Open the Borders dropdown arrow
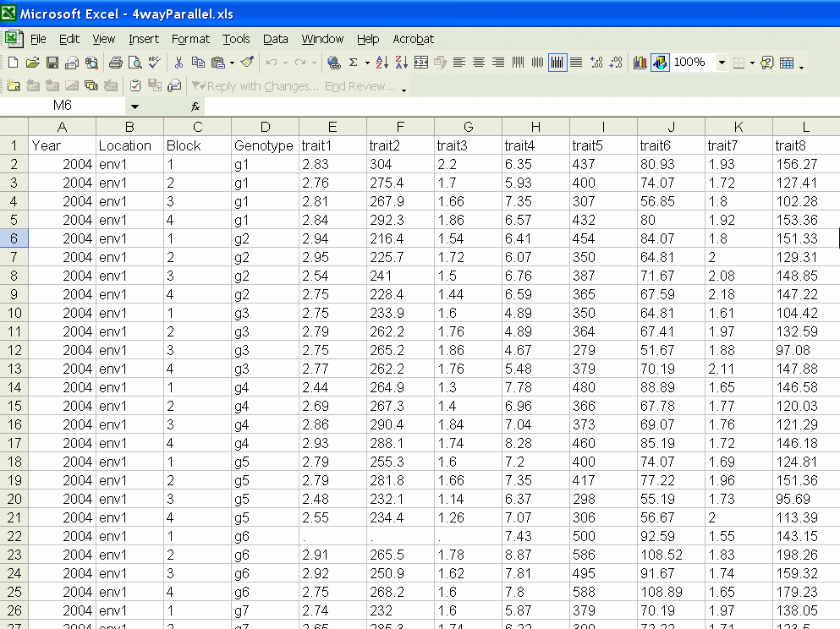Screen dimensions: 840x629 click(x=752, y=63)
